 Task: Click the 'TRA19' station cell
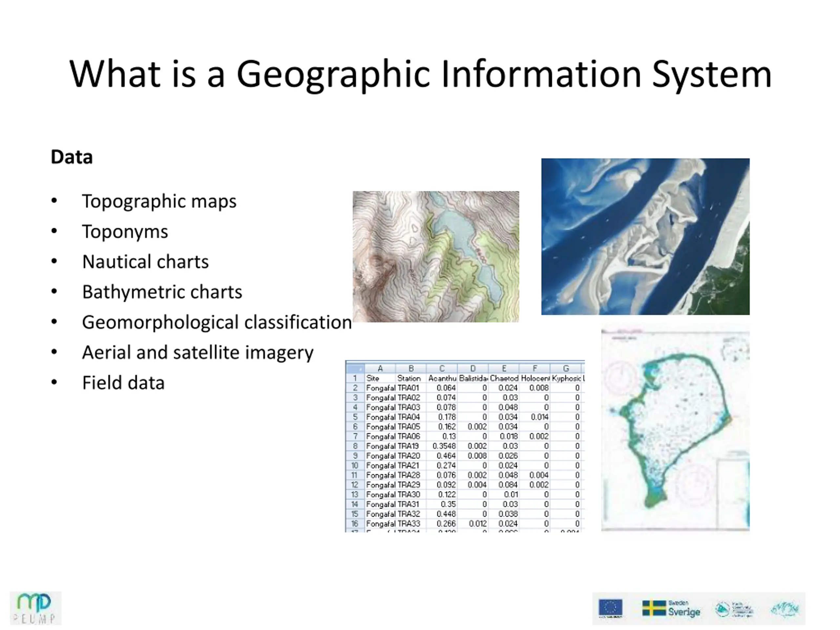tap(411, 446)
